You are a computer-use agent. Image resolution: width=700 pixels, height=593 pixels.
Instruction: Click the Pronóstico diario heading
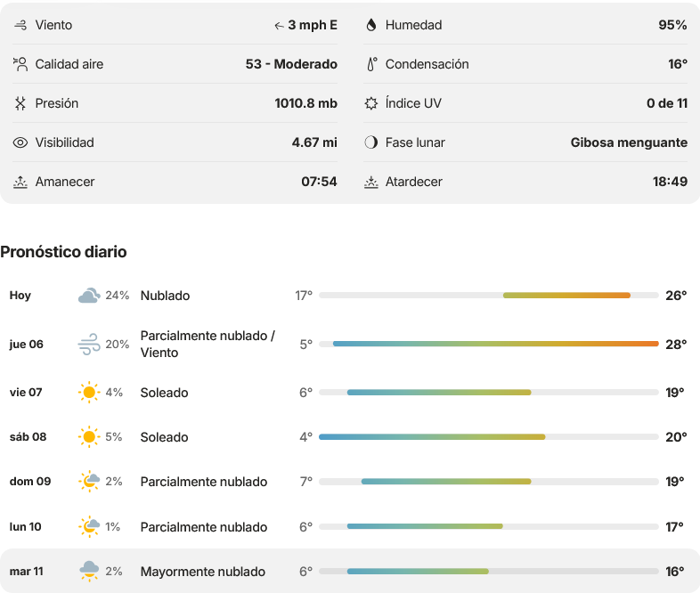[63, 252]
